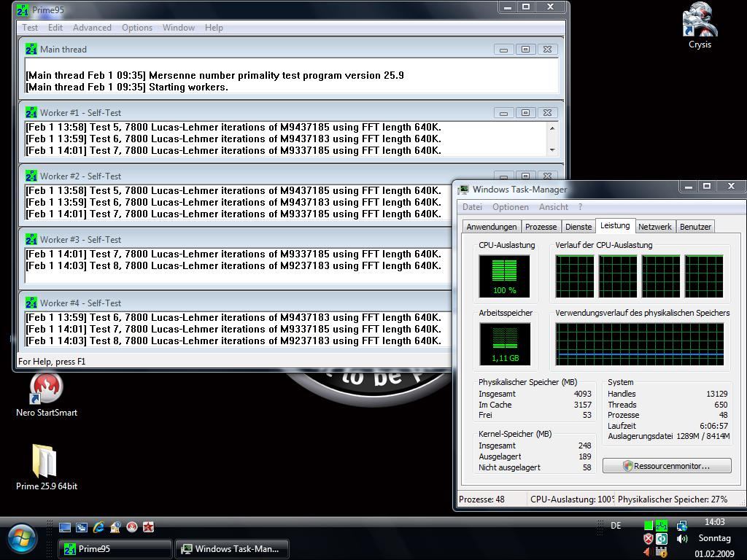The height and width of the screenshot is (560, 747).
Task: Launch Internet Explorer from quick launch
Action: (x=98, y=526)
